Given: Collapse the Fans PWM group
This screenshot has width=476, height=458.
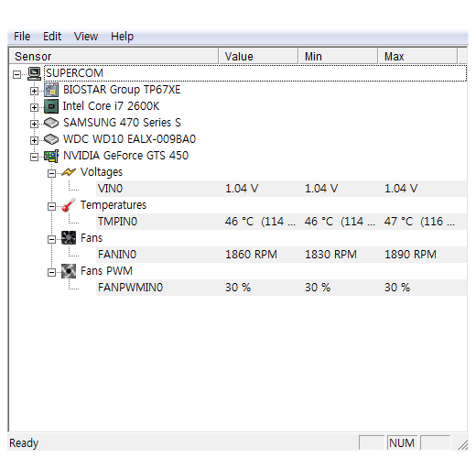Looking at the screenshot, I should point(51,272).
